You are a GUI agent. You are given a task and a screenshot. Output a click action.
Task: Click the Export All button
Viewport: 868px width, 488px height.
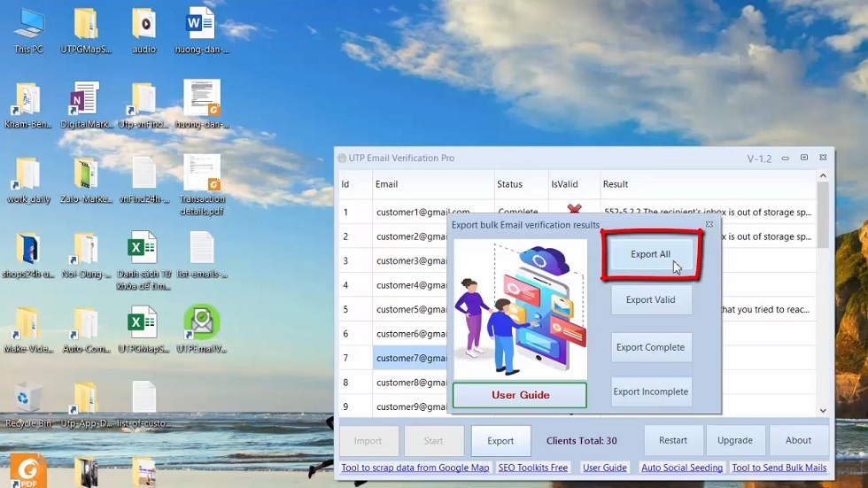pyautogui.click(x=650, y=254)
